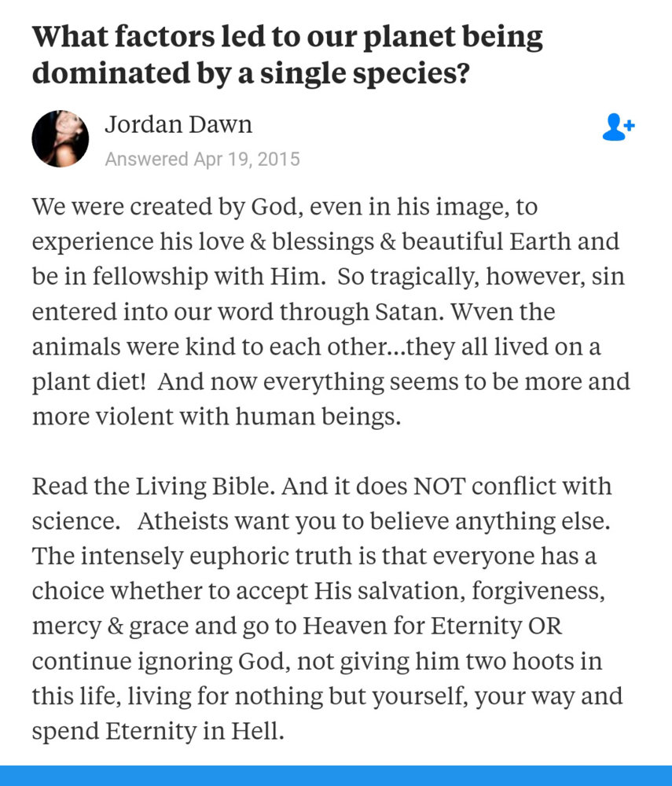672x786 pixels.
Task: Click the capitalized word "NOT" in the answer
Action: [x=457, y=486]
